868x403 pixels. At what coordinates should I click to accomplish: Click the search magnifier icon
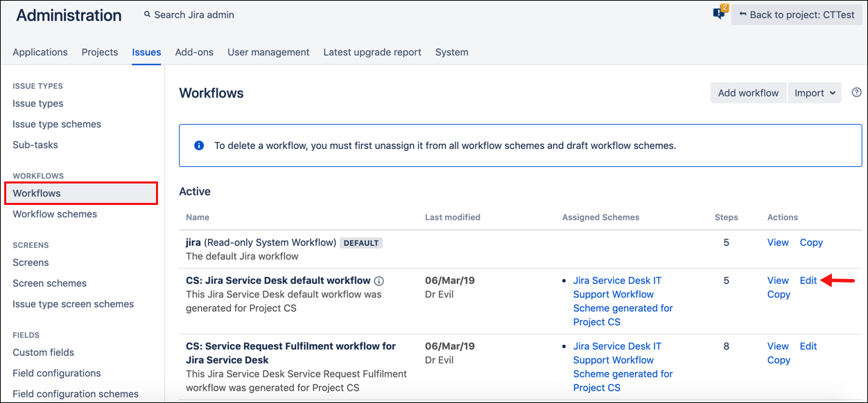click(x=148, y=15)
